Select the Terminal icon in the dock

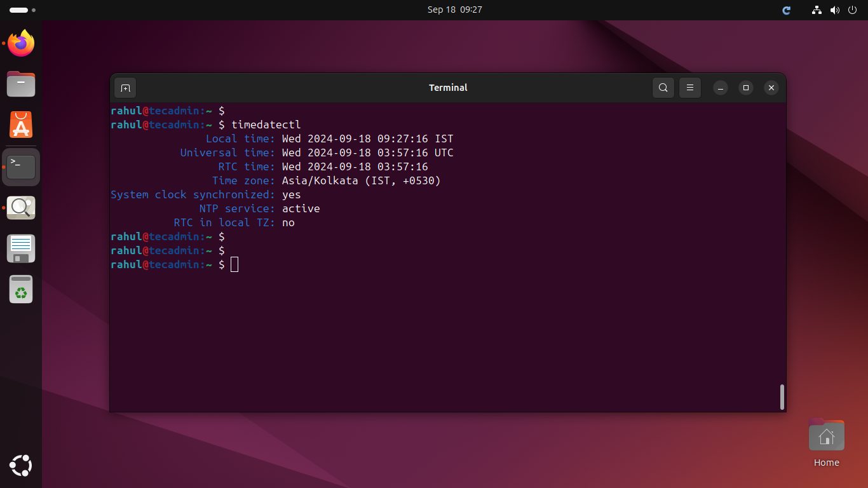[20, 166]
